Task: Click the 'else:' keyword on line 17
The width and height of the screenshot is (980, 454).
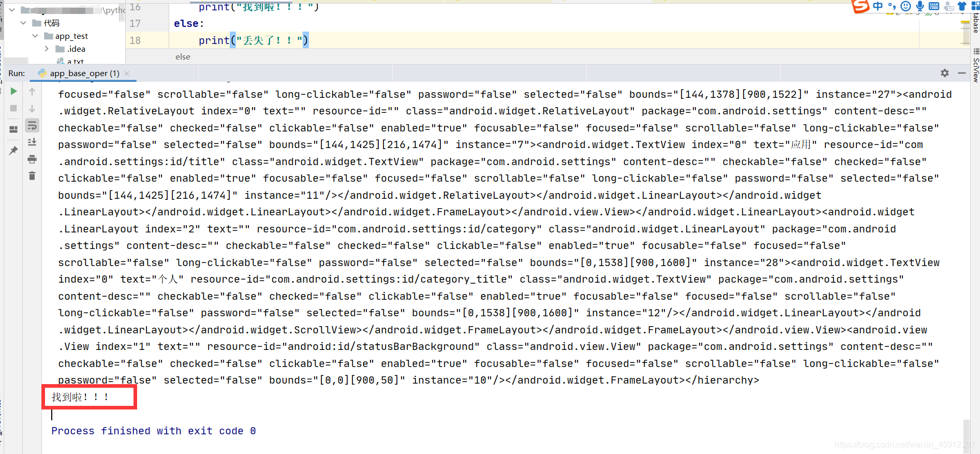Action: tap(189, 23)
